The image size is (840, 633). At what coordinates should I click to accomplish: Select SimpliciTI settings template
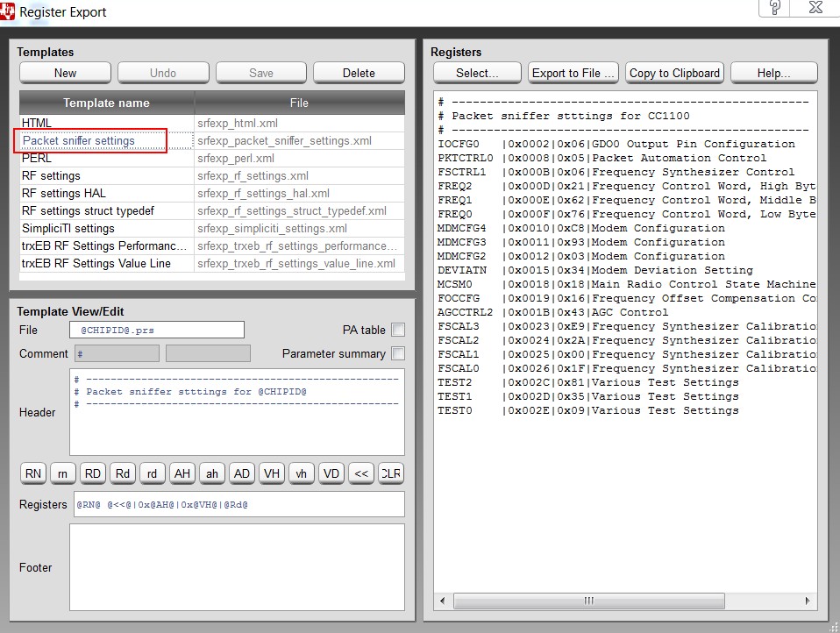[107, 229]
